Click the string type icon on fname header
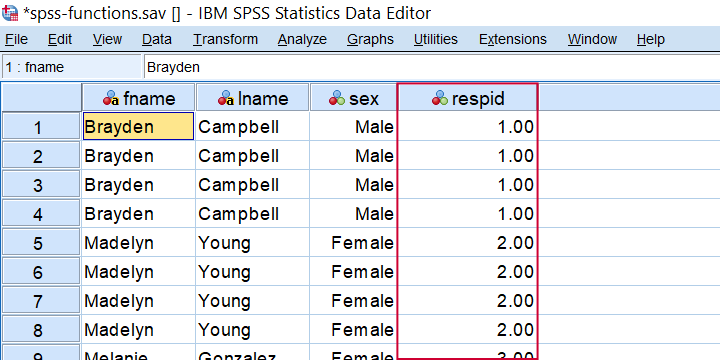The image size is (720, 360). pos(111,98)
